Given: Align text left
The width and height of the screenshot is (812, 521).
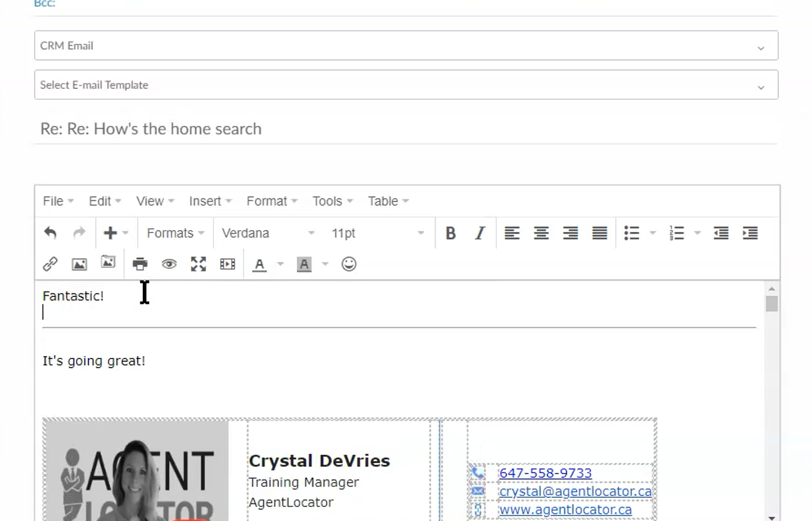Looking at the screenshot, I should (512, 233).
